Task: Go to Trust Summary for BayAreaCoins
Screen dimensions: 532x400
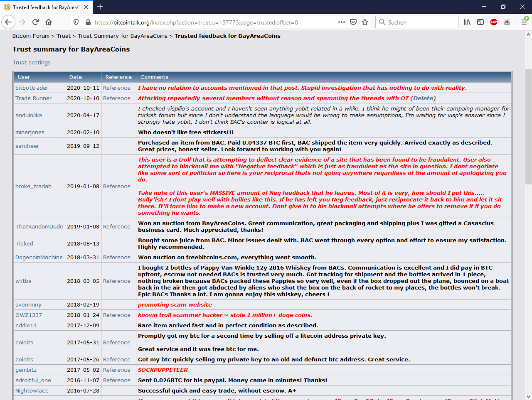Action: (123, 36)
